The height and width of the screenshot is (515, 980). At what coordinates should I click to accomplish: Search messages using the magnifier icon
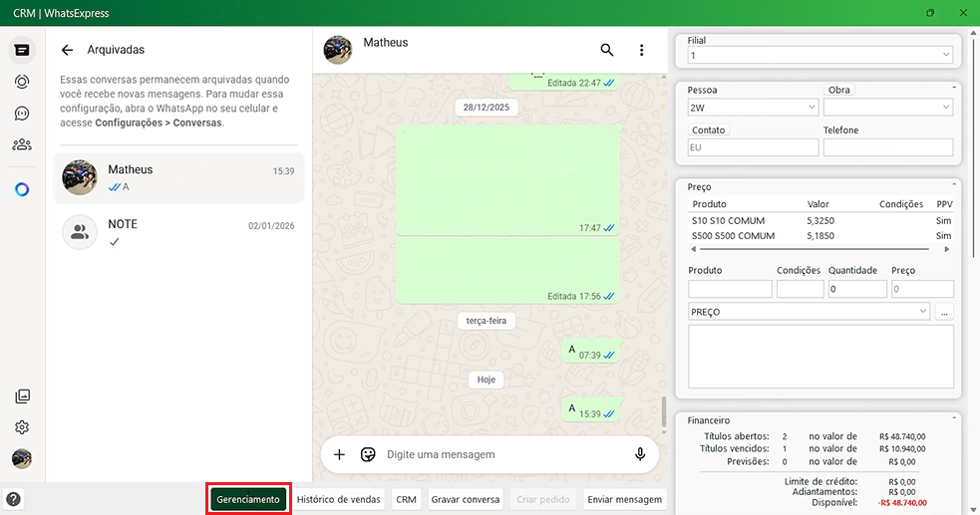point(606,50)
